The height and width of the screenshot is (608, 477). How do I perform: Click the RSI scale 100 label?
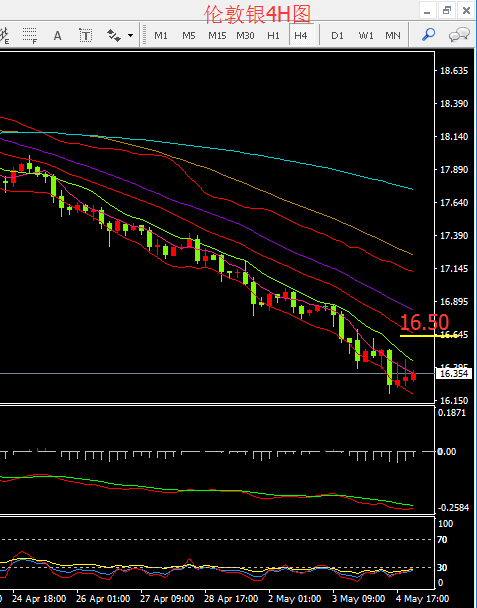pyautogui.click(x=445, y=524)
